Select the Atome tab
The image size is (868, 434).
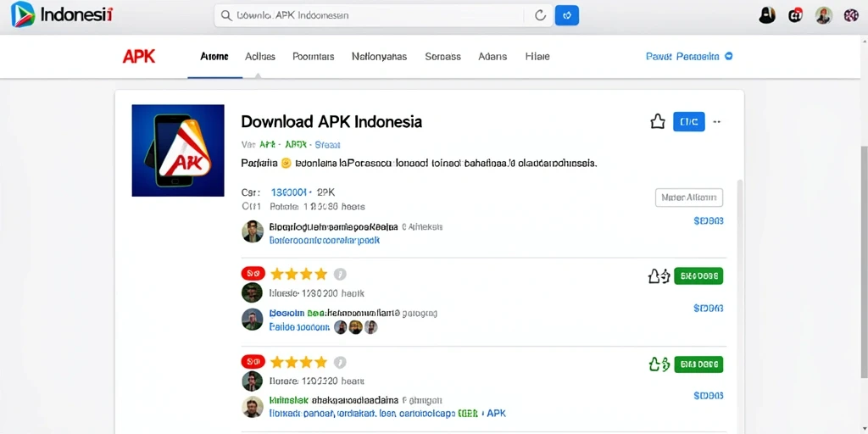coord(214,57)
